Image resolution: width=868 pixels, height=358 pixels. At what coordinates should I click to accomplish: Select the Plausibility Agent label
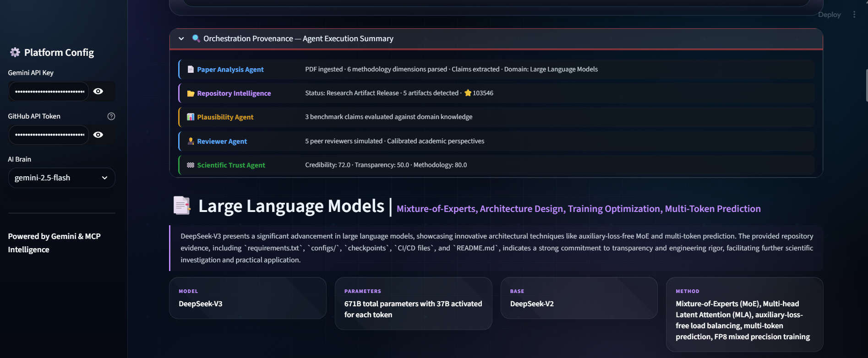(225, 117)
